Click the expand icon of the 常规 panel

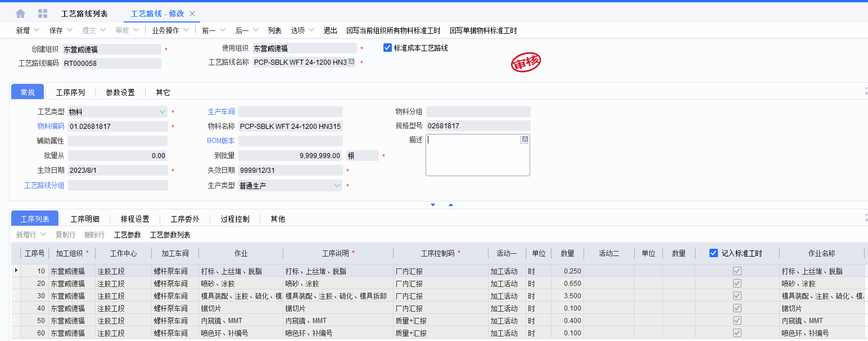coord(866,91)
